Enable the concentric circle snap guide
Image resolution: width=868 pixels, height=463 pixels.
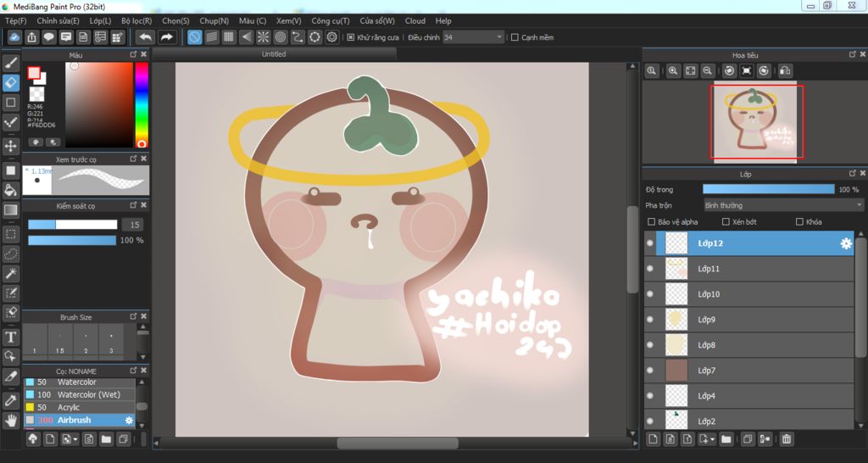coord(281,37)
